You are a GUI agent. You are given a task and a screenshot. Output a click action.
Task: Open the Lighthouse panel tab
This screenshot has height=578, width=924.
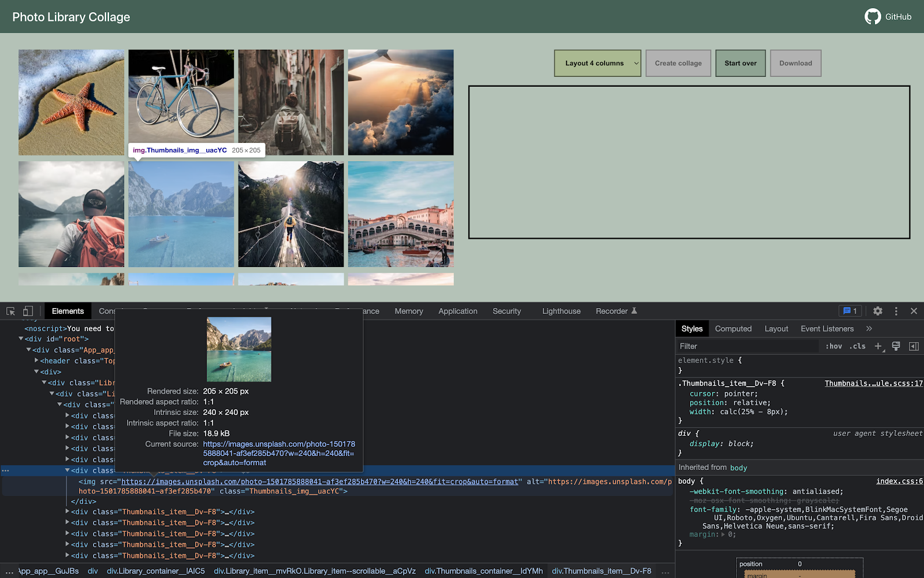tap(561, 311)
